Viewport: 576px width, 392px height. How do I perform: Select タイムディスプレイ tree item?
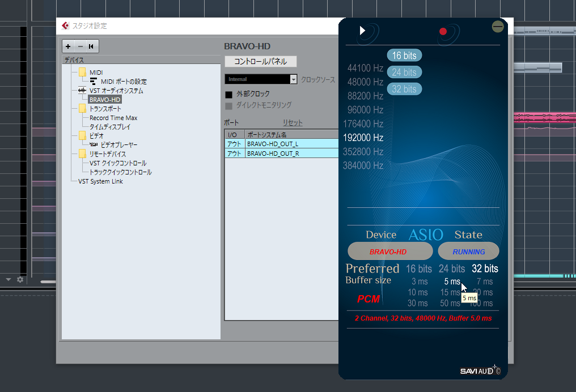click(x=110, y=127)
